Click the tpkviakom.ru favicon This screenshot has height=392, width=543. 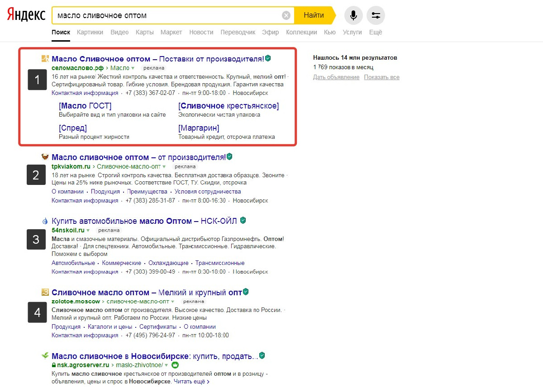pos(45,157)
